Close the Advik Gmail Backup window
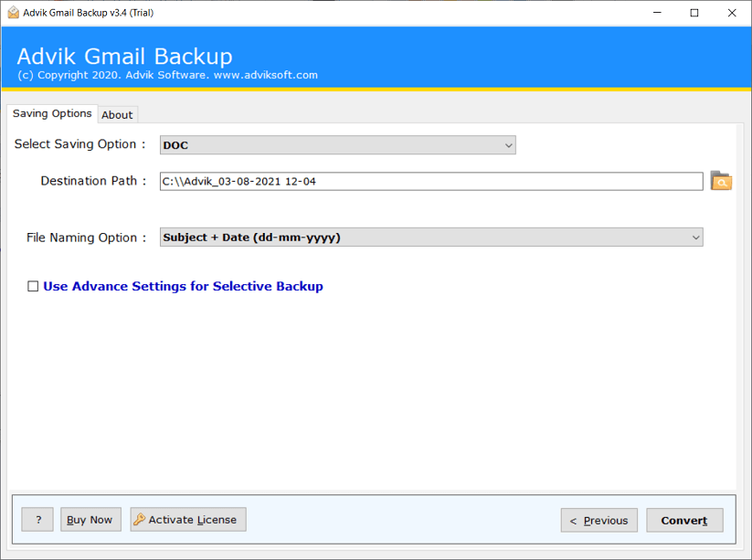The height and width of the screenshot is (560, 752). [732, 13]
